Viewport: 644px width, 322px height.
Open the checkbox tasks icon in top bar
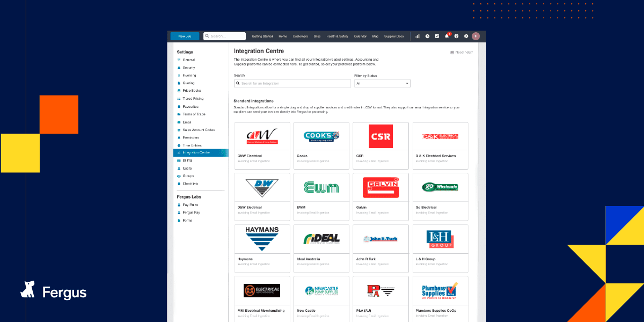[x=437, y=36]
